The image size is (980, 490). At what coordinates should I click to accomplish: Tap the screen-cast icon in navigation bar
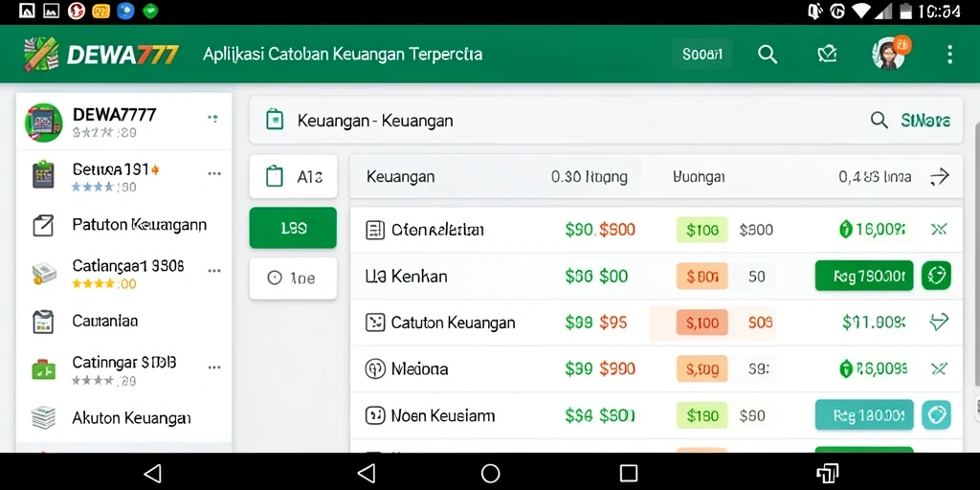827,473
